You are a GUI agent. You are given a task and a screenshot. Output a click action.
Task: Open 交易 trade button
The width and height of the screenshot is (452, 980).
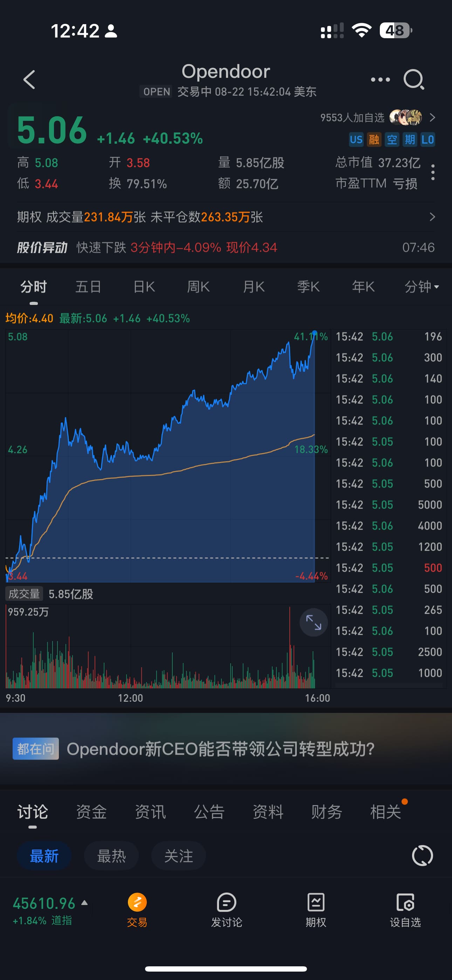pos(137,910)
